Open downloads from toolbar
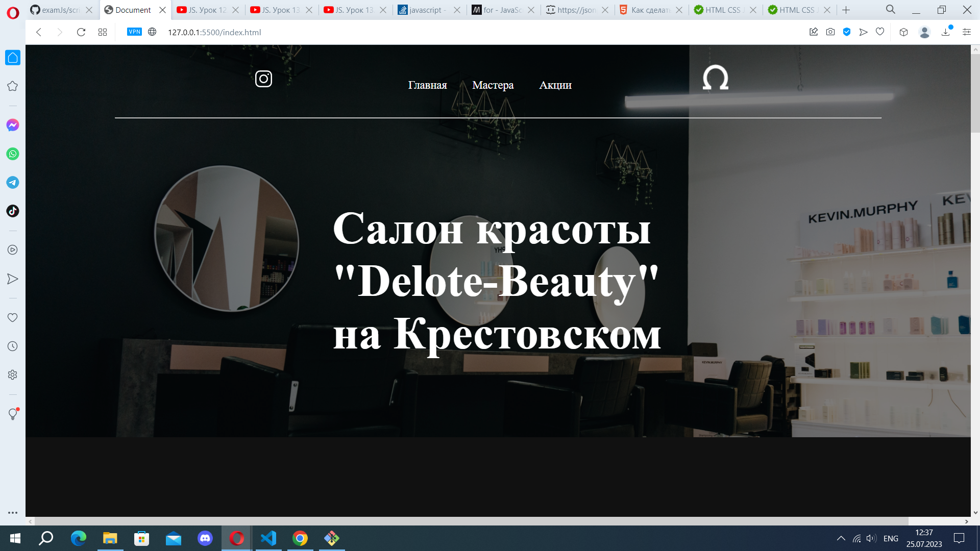This screenshot has width=980, height=551. (x=946, y=32)
